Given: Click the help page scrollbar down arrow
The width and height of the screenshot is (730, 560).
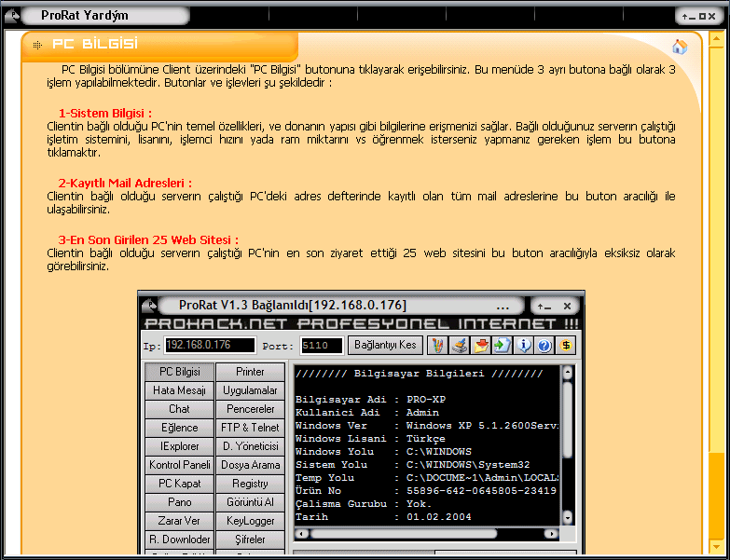Looking at the screenshot, I should point(715,545).
